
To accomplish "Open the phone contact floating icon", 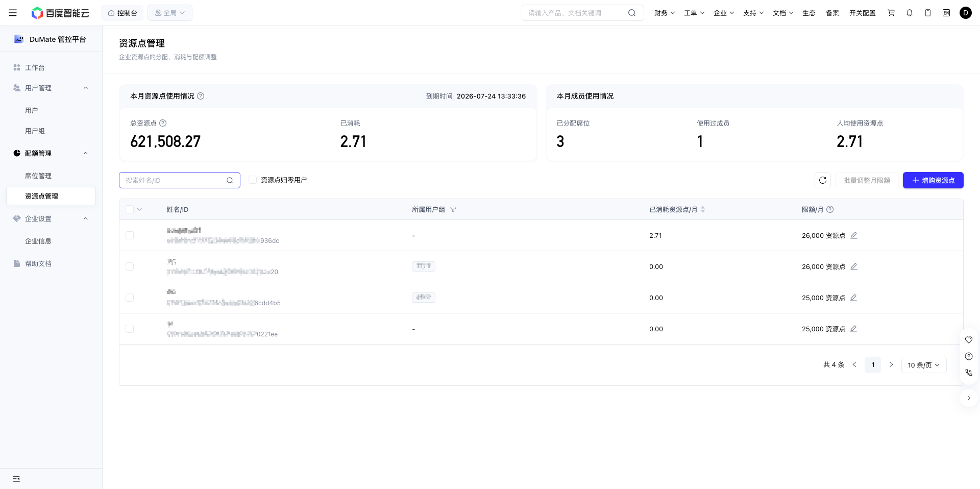I will click(969, 373).
